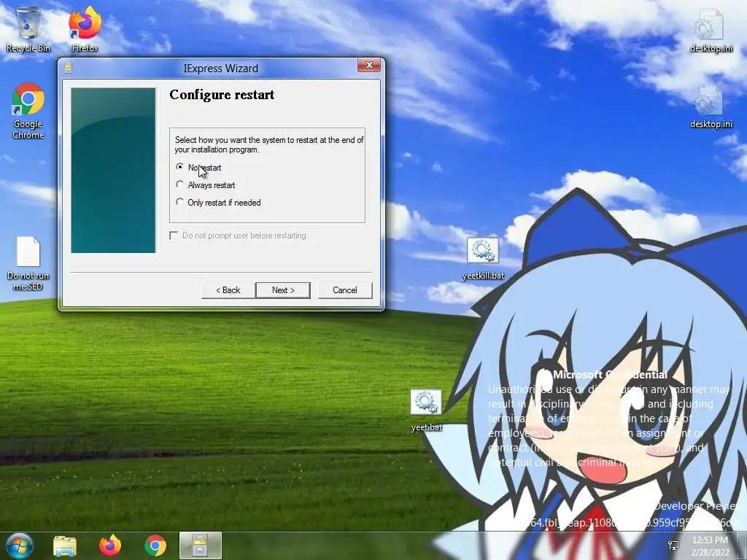
Task: Cancel the IExpress Wizard
Action: [x=345, y=290]
